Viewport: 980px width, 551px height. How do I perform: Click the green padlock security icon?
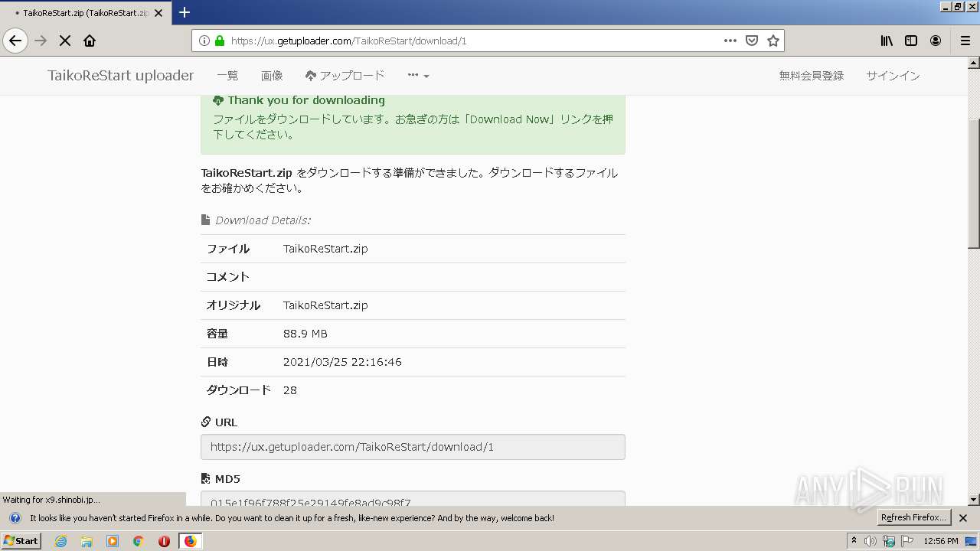pos(220,41)
